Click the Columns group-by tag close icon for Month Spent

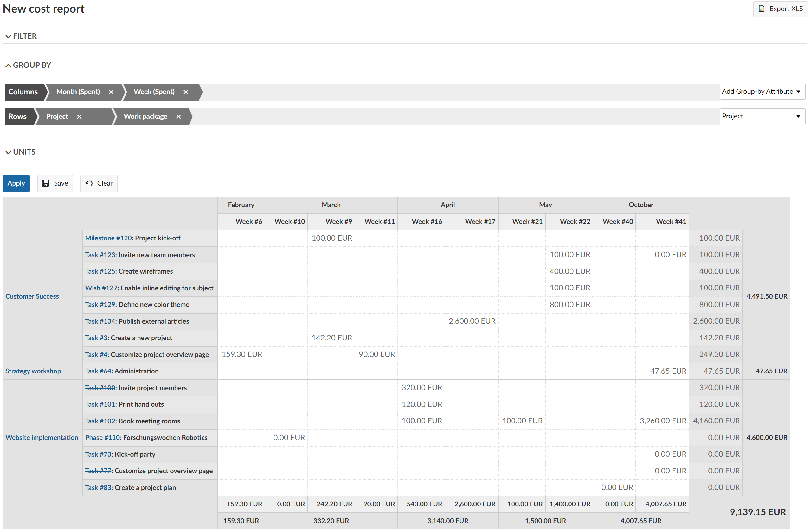111,92
